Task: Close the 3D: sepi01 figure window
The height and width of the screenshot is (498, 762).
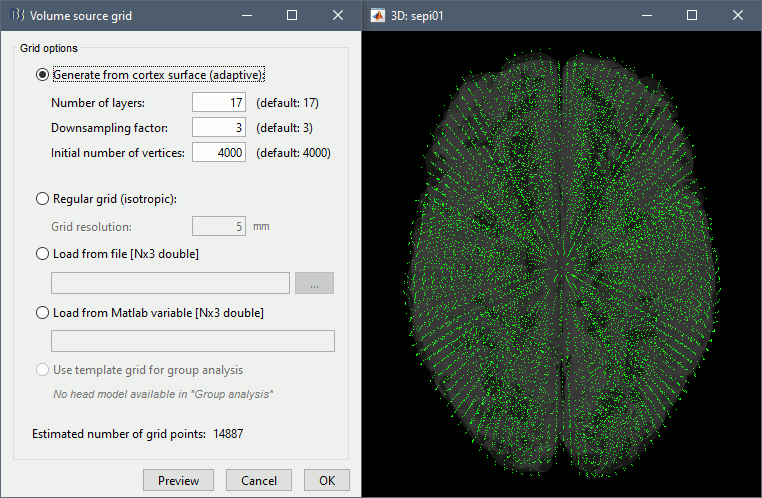Action: coord(738,16)
